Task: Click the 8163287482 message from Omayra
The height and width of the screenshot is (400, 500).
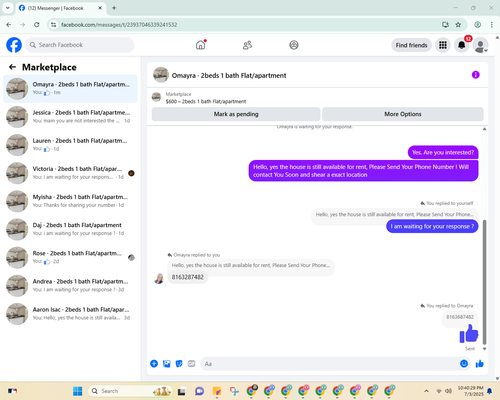Action: tap(188, 277)
